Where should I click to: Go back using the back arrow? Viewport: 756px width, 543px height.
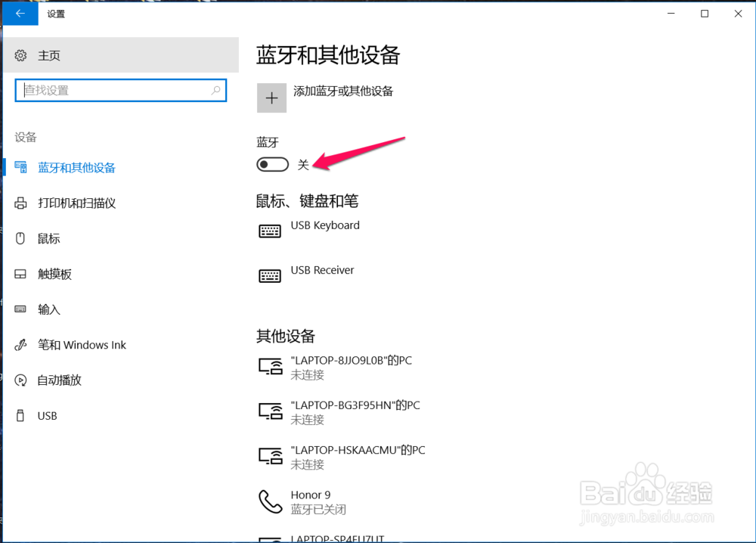tap(20, 14)
